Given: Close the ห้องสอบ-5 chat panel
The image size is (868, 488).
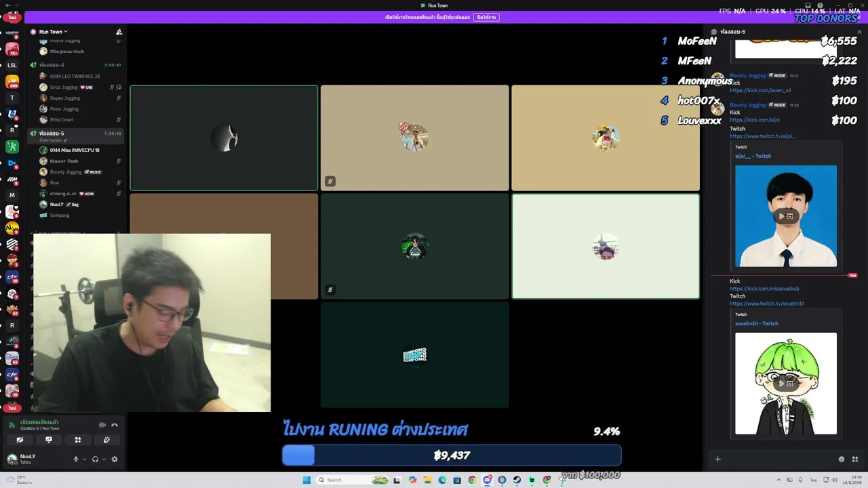Looking at the screenshot, I should coord(859,32).
